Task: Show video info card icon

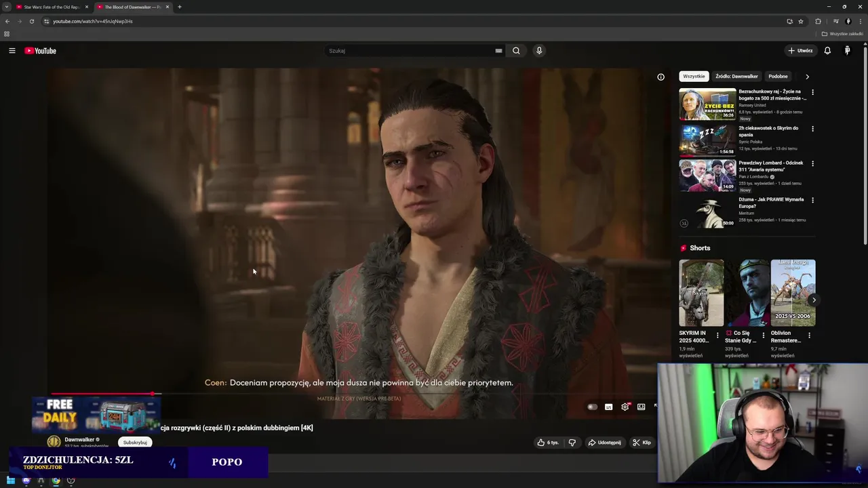Action: [660, 77]
